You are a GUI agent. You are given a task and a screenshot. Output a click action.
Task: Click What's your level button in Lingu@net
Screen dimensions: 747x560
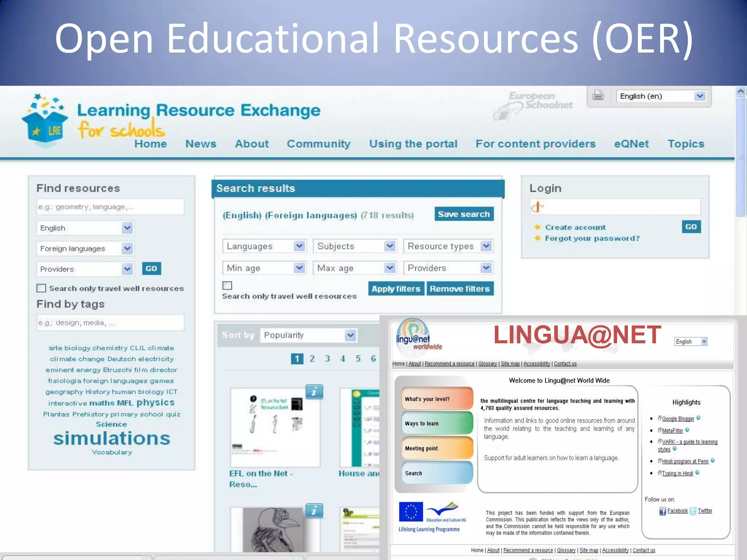pyautogui.click(x=437, y=399)
